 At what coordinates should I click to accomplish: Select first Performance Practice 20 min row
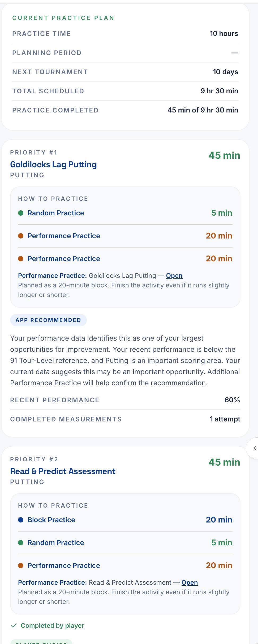pyautogui.click(x=125, y=236)
